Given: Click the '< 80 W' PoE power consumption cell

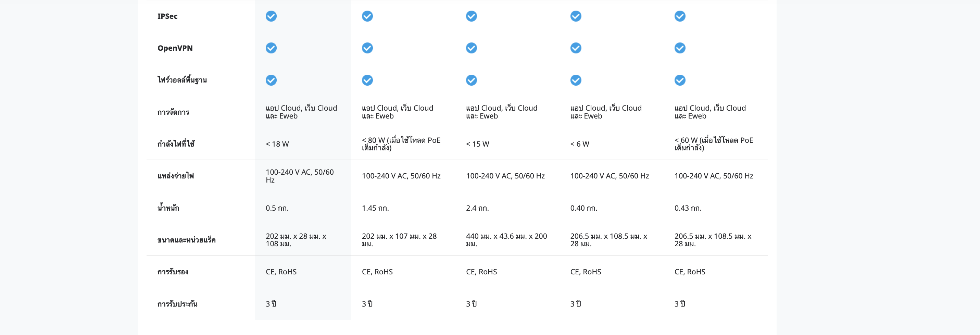Looking at the screenshot, I should click(x=401, y=144).
